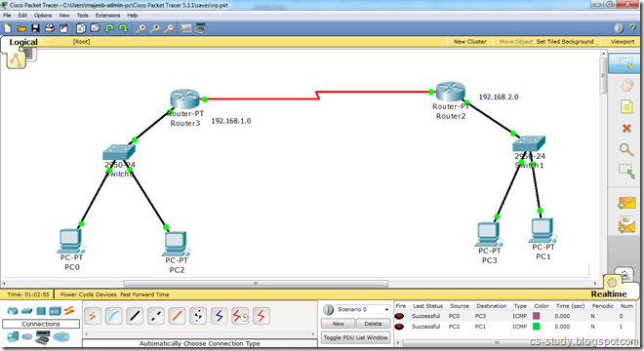Click the New file toolbar icon

pyautogui.click(x=8, y=28)
